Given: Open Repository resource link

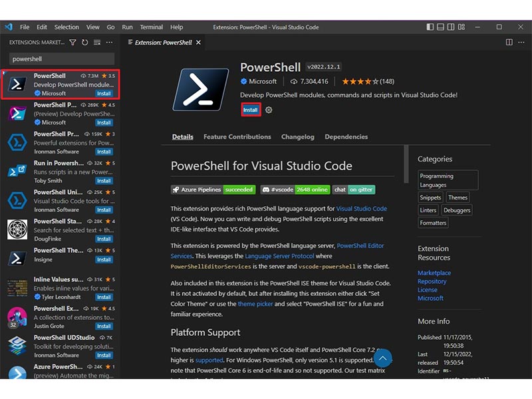Looking at the screenshot, I should coord(432,281).
